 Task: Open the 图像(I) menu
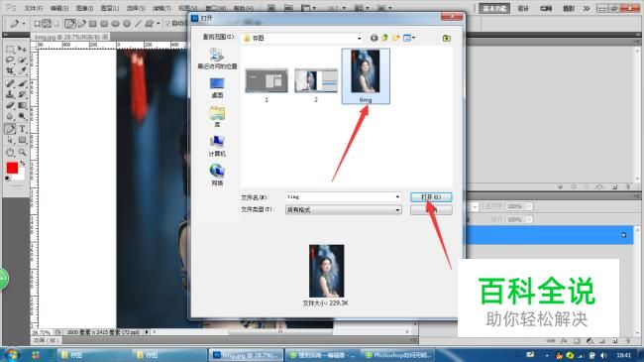point(84,8)
